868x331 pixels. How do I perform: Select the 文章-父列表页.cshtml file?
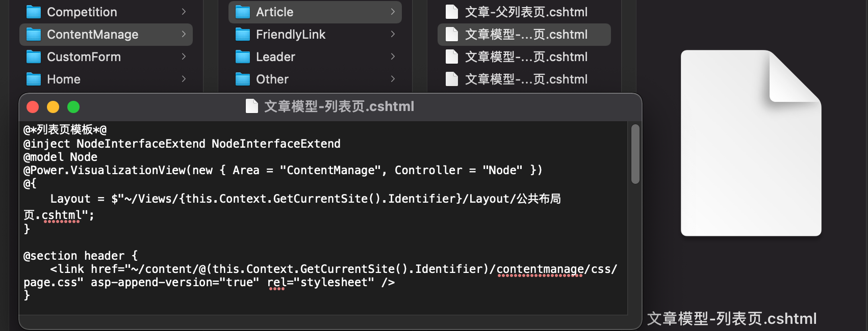click(525, 12)
